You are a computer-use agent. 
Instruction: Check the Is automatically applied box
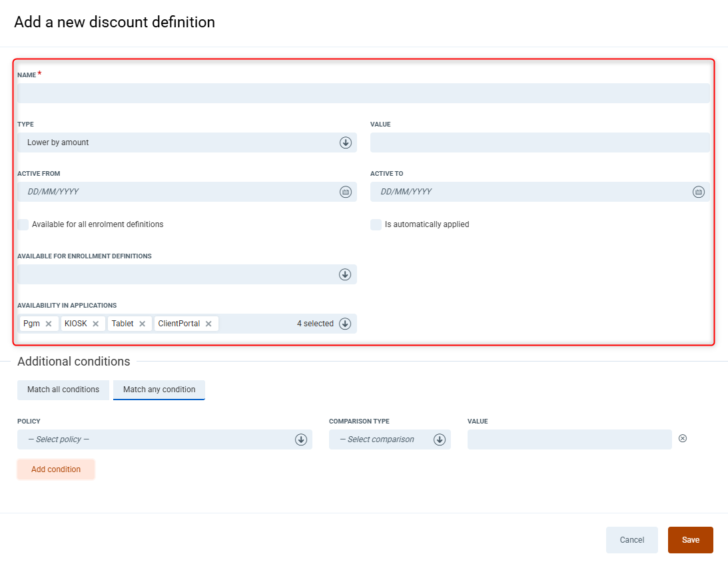click(376, 225)
